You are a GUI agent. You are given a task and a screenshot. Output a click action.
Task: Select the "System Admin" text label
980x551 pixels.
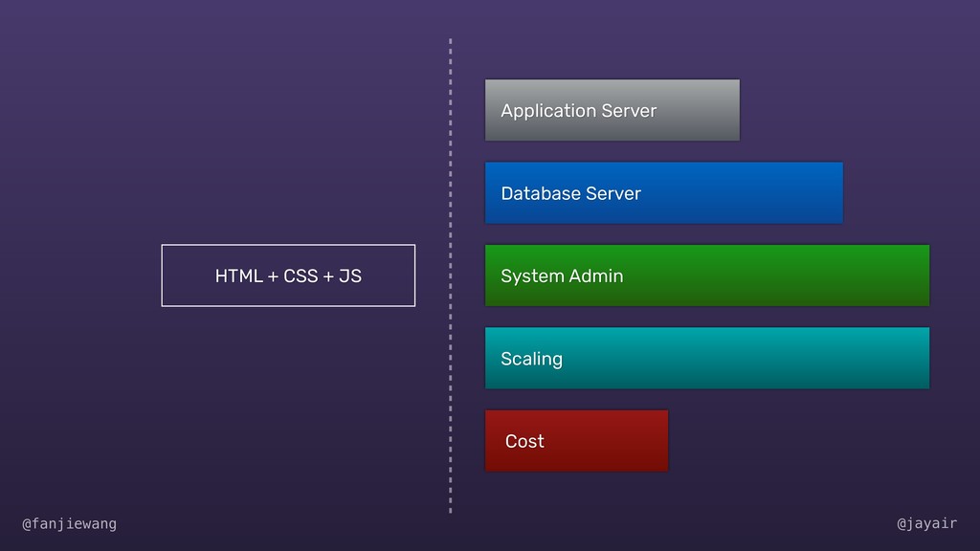pyautogui.click(x=562, y=276)
